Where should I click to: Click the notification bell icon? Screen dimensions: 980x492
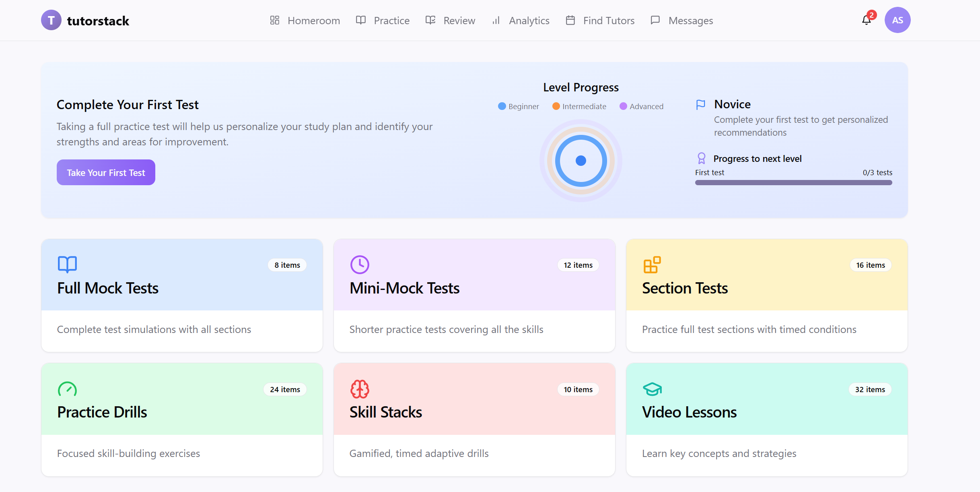click(x=866, y=20)
